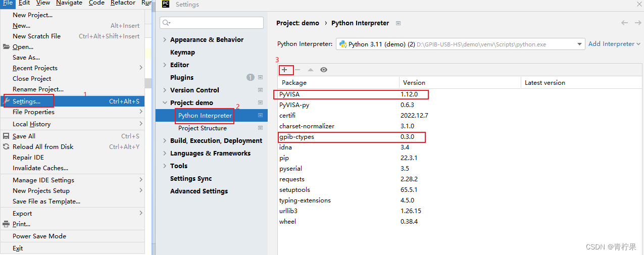Click the search icon in settings search
644x255 pixels.
pos(166,23)
